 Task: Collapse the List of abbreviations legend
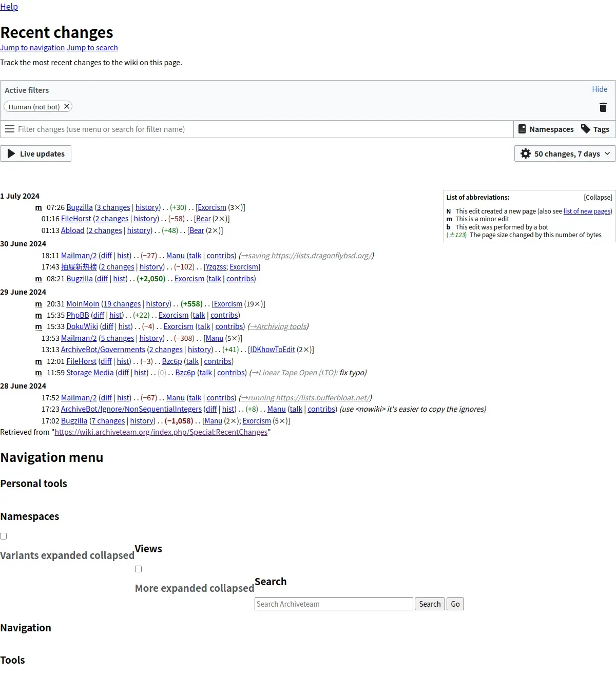(x=598, y=198)
